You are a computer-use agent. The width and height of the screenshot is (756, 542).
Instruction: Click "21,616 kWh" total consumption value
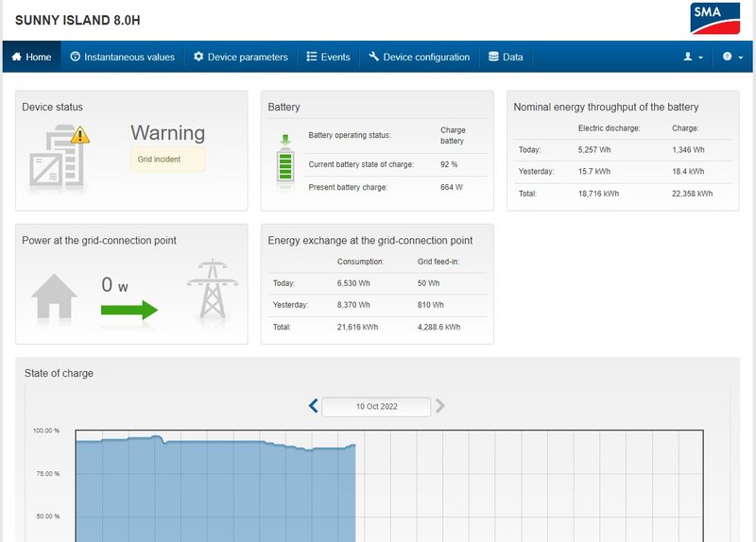click(x=357, y=327)
